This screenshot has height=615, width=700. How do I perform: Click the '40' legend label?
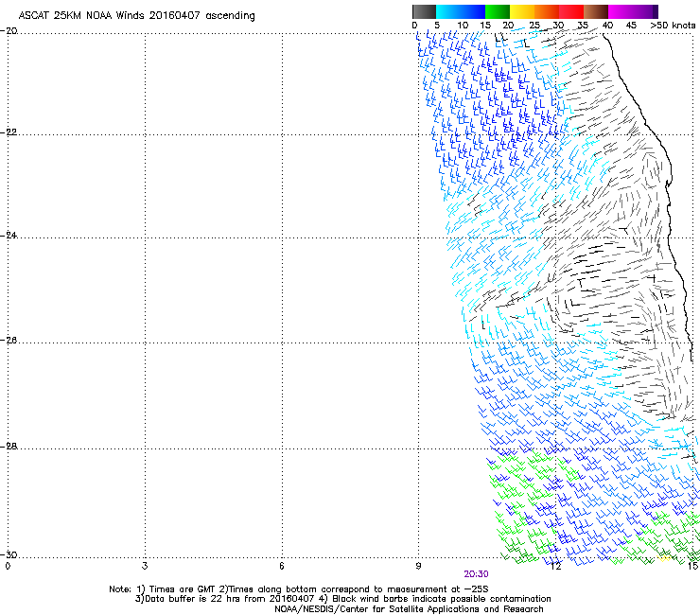coord(607,26)
